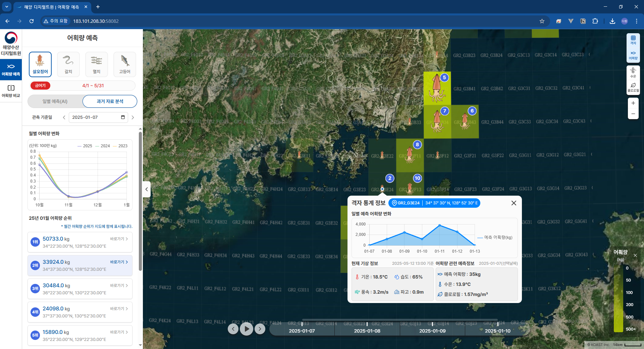Click the 해양수산 디지털트윈 logo
The height and width of the screenshot is (349, 644).
coord(11,44)
